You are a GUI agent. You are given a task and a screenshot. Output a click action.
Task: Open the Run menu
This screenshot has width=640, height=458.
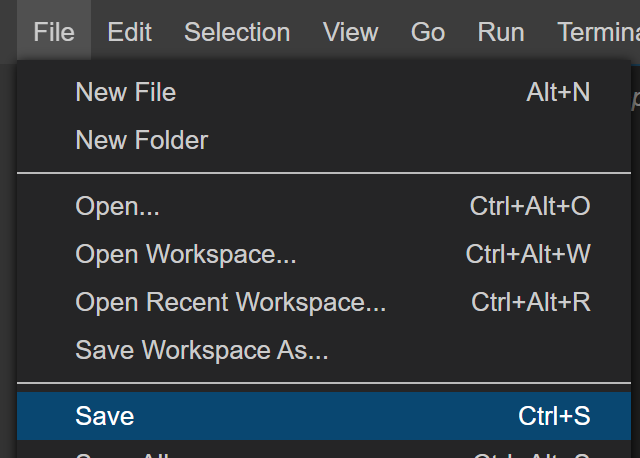tap(501, 32)
